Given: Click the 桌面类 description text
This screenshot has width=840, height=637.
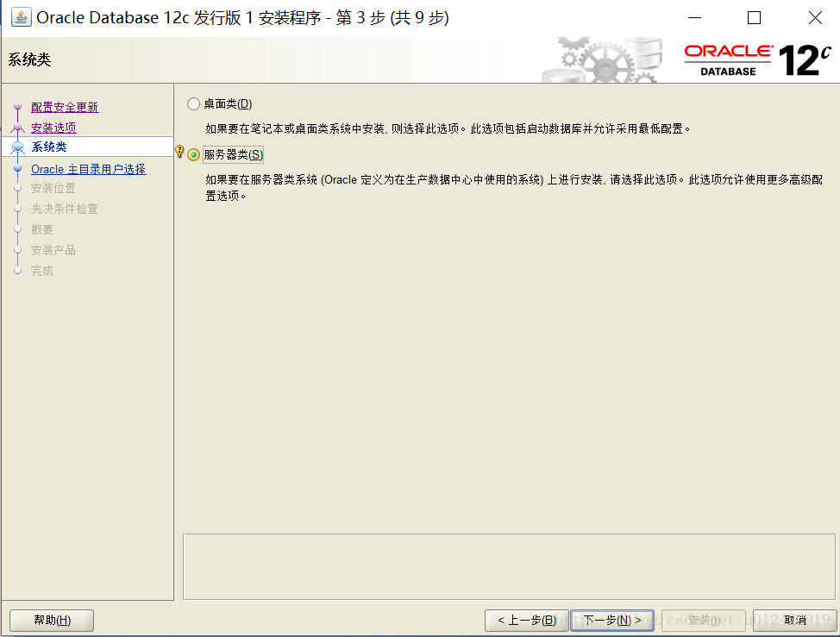Looking at the screenshot, I should coord(448,129).
